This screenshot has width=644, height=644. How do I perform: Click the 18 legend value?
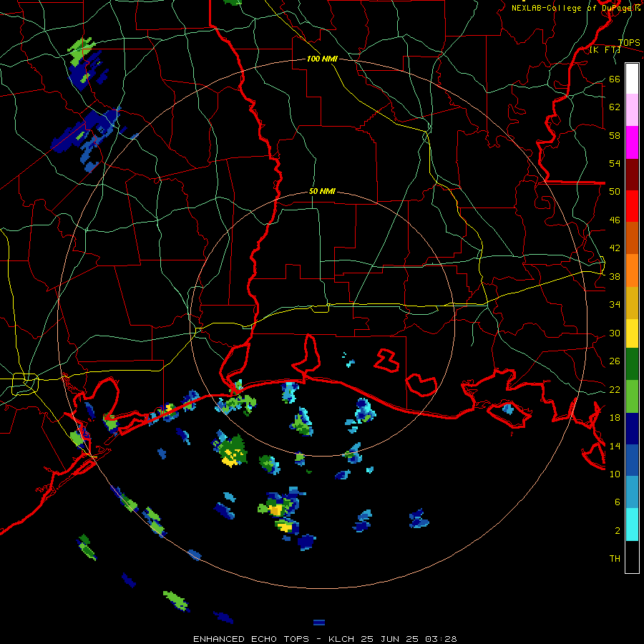pos(615,418)
